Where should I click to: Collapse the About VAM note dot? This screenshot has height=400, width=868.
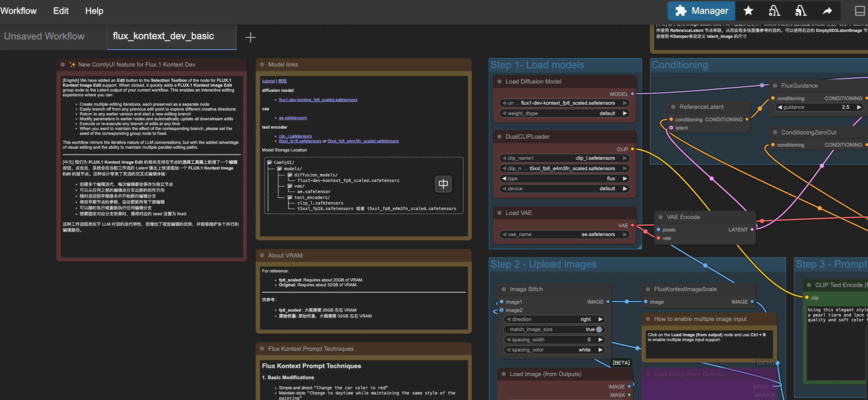(x=262, y=255)
